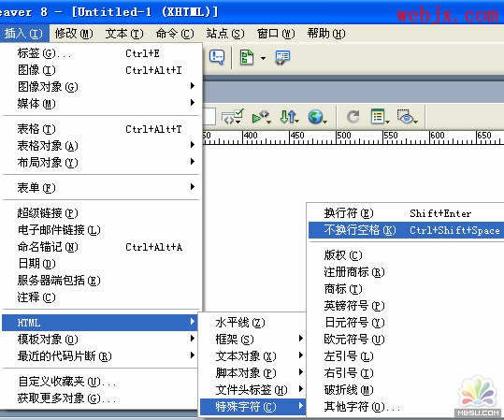Select 命名锚记(N) entry
Viewport: 504px width, 420px height.
click(101, 247)
